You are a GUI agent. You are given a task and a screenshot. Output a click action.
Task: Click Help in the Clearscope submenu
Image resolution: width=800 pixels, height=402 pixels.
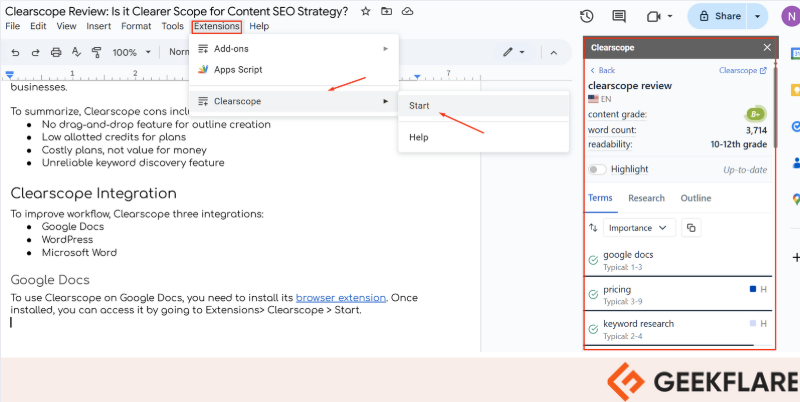(483, 137)
